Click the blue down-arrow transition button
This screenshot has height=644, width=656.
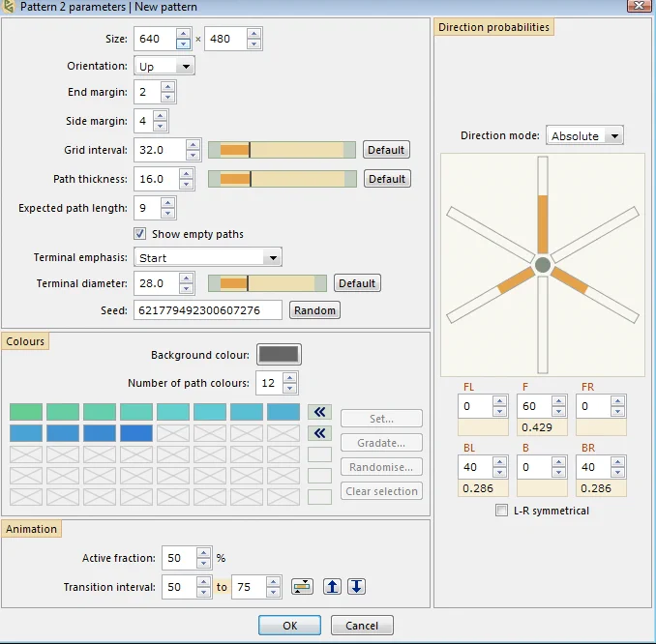click(356, 586)
